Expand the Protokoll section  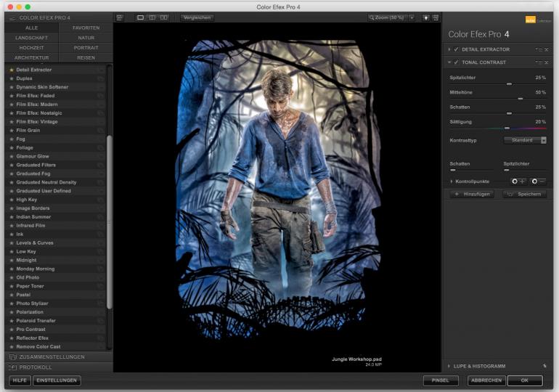59,367
